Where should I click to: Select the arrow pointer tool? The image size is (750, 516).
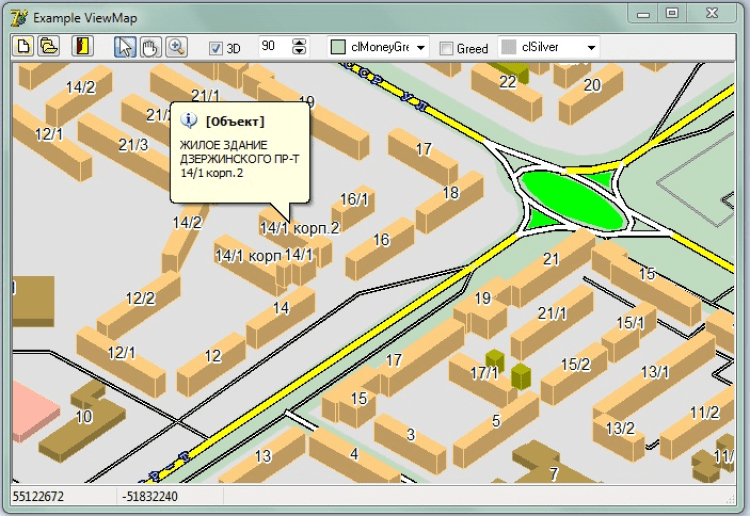[125, 47]
